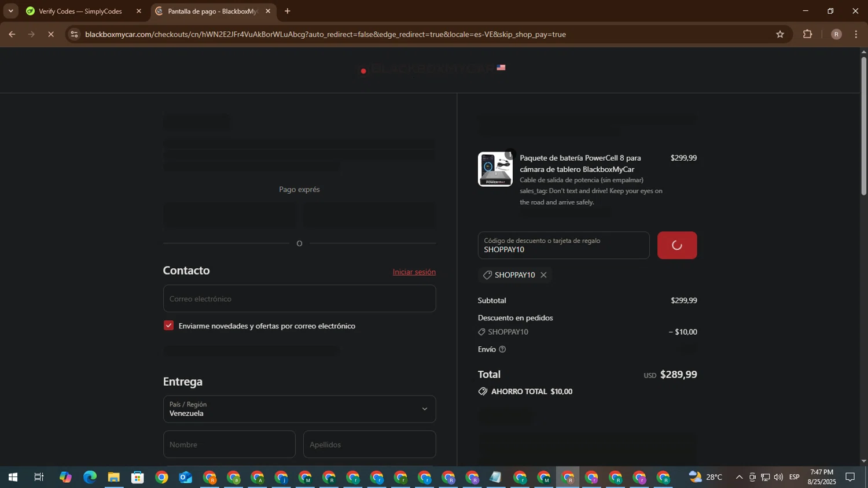Open Microsoft Edge from the taskbar

(x=90, y=477)
